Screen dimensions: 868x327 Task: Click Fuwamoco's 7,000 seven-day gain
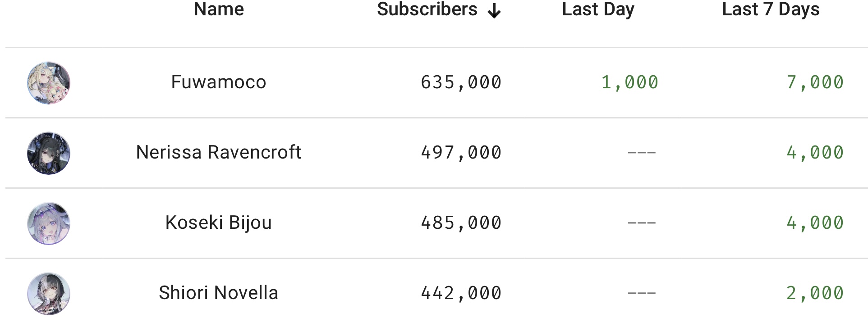point(815,82)
